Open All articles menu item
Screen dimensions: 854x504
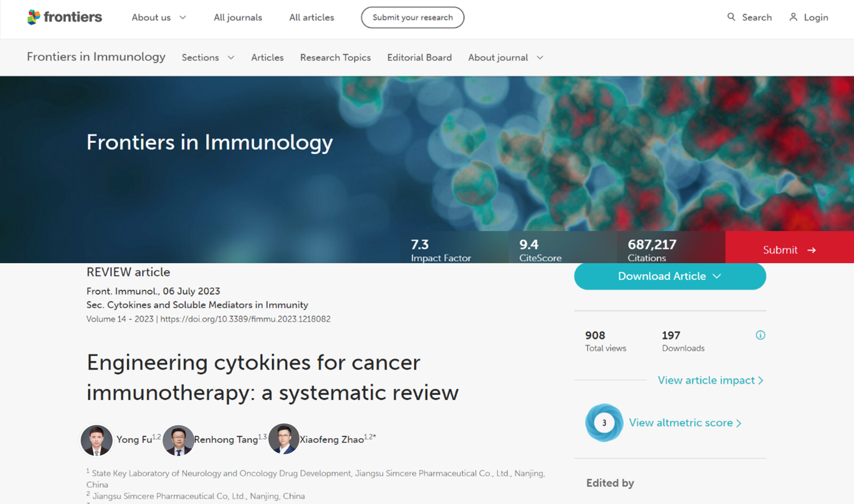click(311, 17)
